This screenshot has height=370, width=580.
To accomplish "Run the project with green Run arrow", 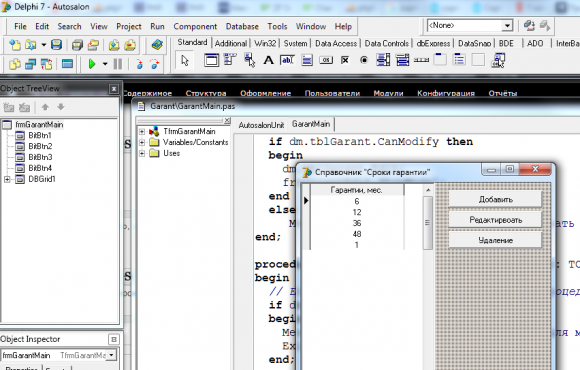I will pyautogui.click(x=92, y=64).
